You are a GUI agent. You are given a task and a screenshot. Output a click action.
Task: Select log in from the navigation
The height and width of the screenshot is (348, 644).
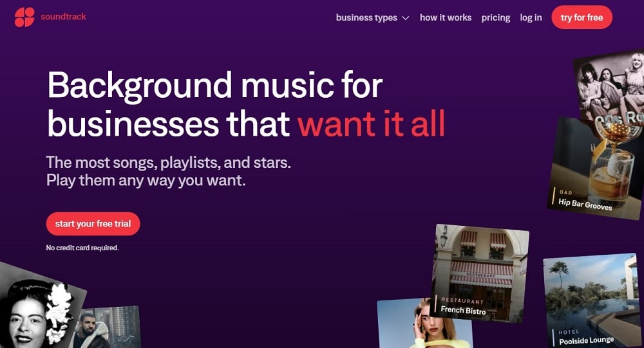click(x=531, y=17)
